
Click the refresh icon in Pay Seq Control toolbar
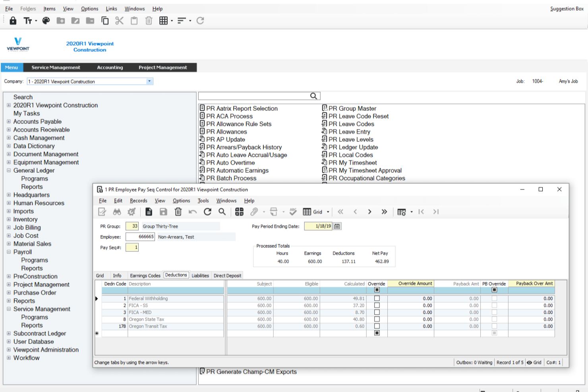tap(207, 212)
